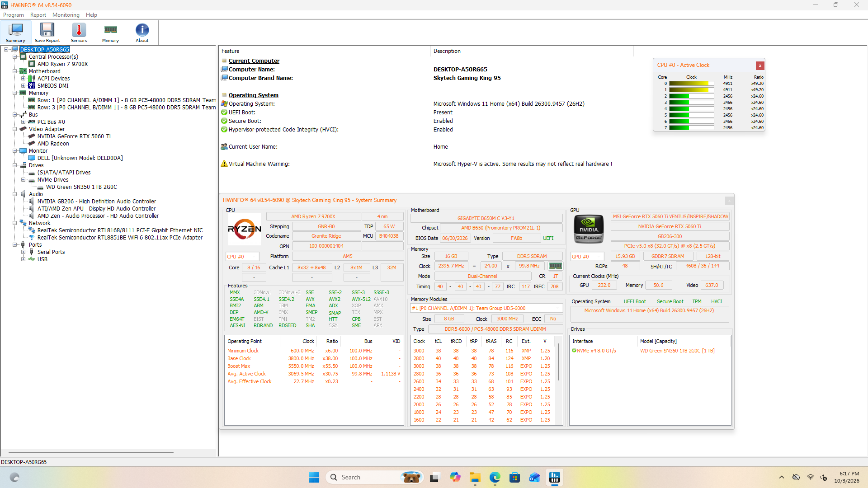Image resolution: width=868 pixels, height=488 pixels.
Task: Open the Memory module toolbar icon
Action: pyautogui.click(x=110, y=33)
